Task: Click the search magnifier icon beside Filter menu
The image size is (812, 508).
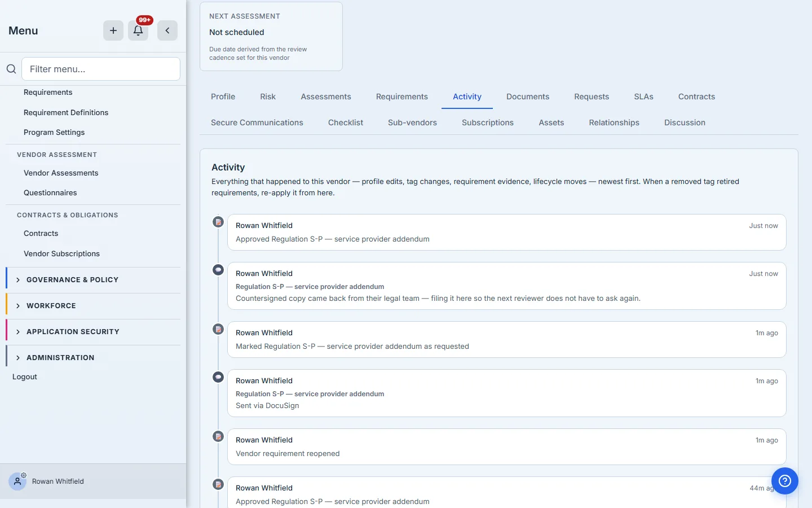Action: click(11, 69)
